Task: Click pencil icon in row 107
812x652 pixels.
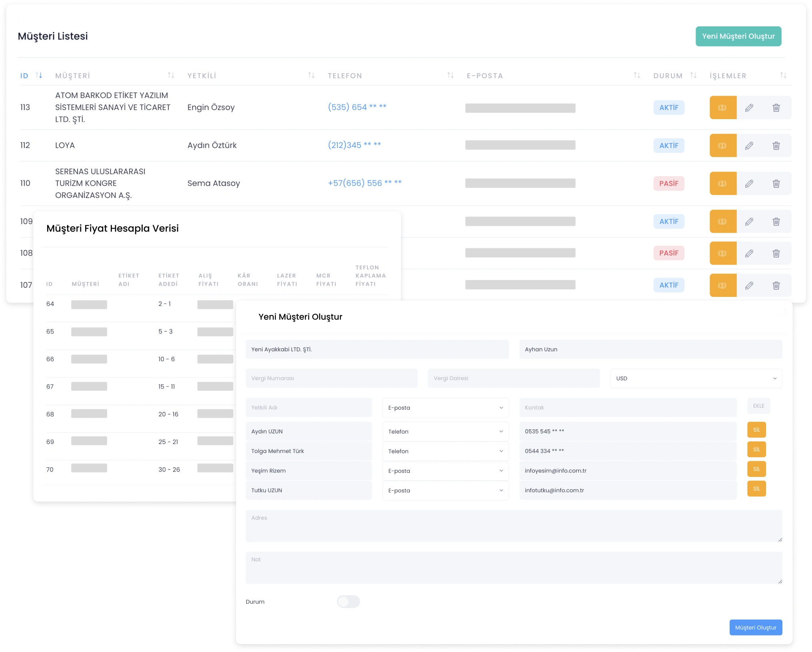Action: 749,285
